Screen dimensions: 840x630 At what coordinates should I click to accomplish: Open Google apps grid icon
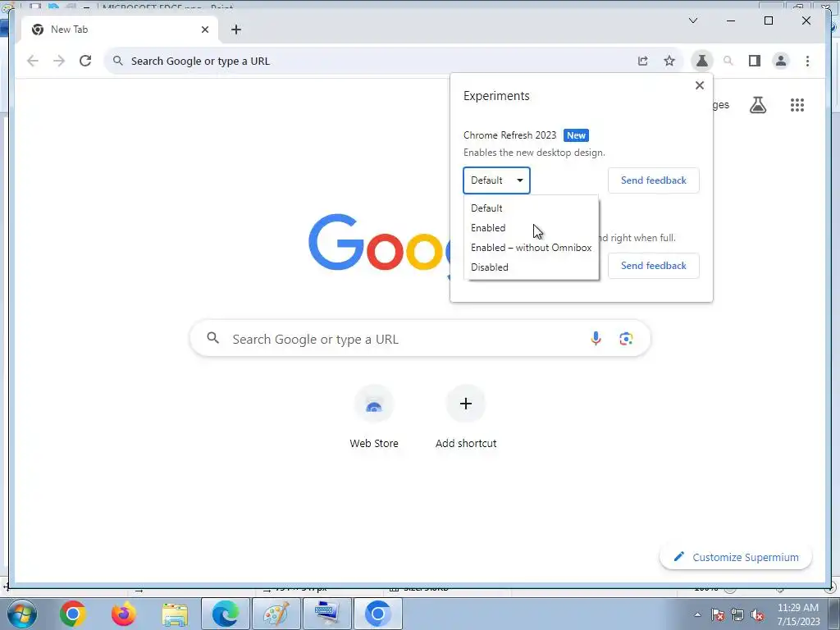(797, 105)
